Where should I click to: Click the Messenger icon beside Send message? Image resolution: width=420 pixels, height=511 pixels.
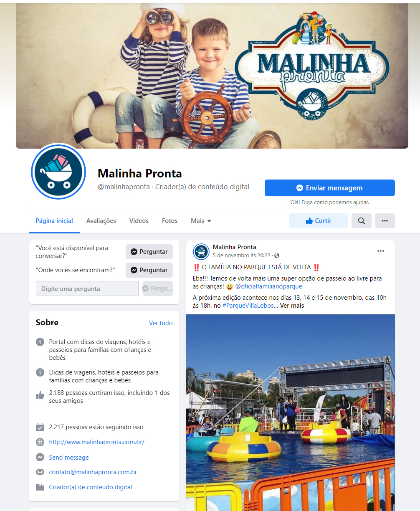pos(40,457)
